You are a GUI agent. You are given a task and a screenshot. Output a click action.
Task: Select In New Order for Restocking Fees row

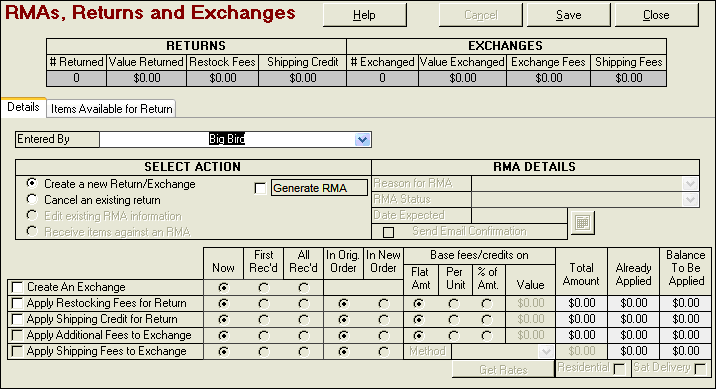coord(384,304)
